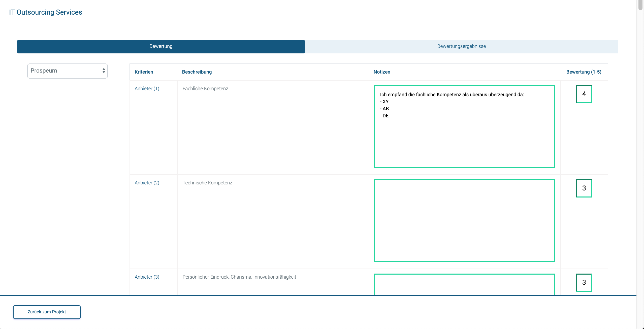Click the empty notes field for Technische Kompetenz
The width and height of the screenshot is (644, 329).
pos(464,220)
